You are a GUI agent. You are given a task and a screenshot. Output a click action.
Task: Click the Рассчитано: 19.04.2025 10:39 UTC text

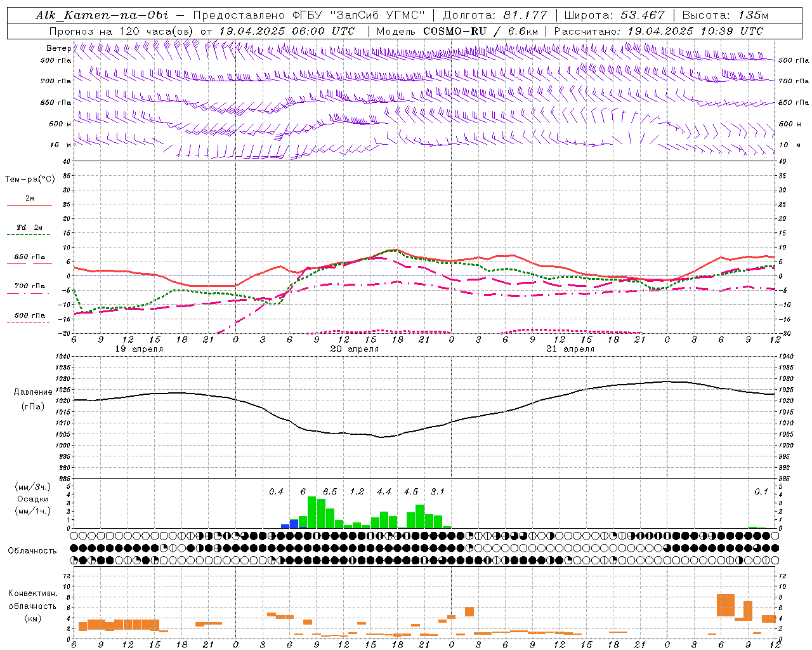click(658, 31)
